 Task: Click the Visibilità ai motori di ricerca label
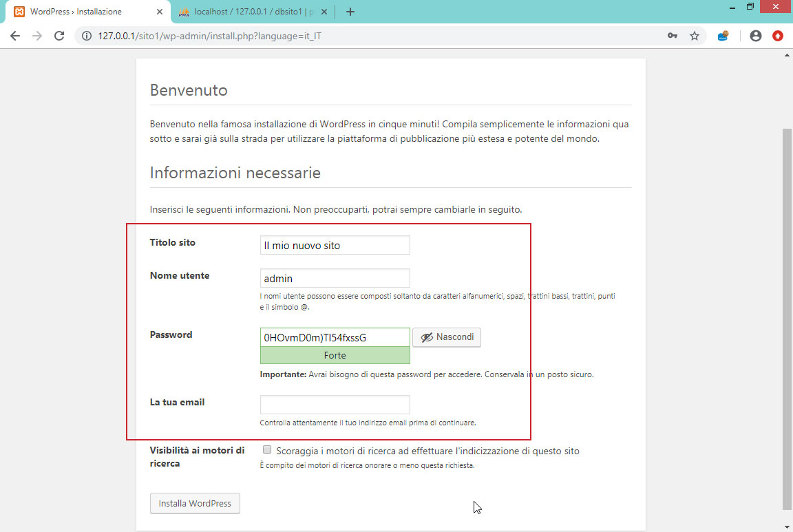198,457
